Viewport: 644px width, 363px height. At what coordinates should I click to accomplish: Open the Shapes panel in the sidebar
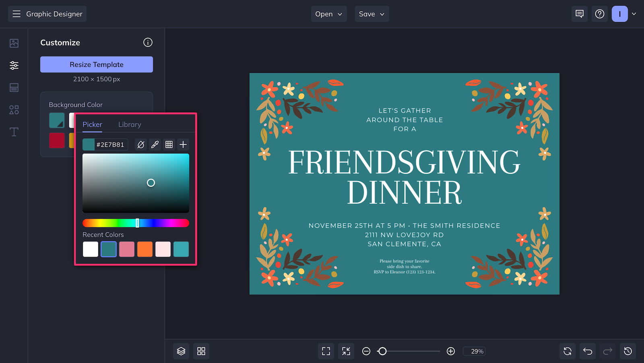click(14, 110)
